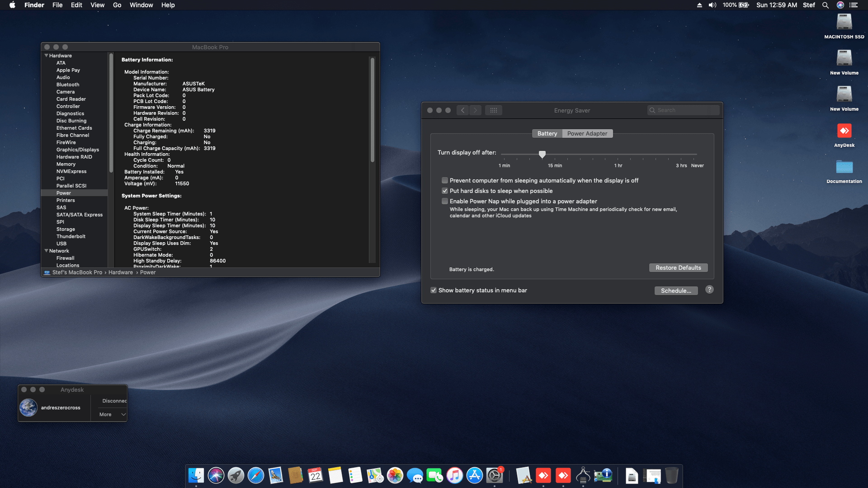Uncheck Put hard disks to sleep
This screenshot has width=868, height=488.
445,191
